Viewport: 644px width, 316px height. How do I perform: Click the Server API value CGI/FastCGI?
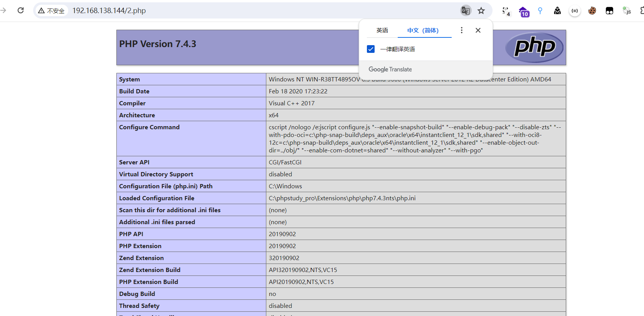(x=285, y=162)
